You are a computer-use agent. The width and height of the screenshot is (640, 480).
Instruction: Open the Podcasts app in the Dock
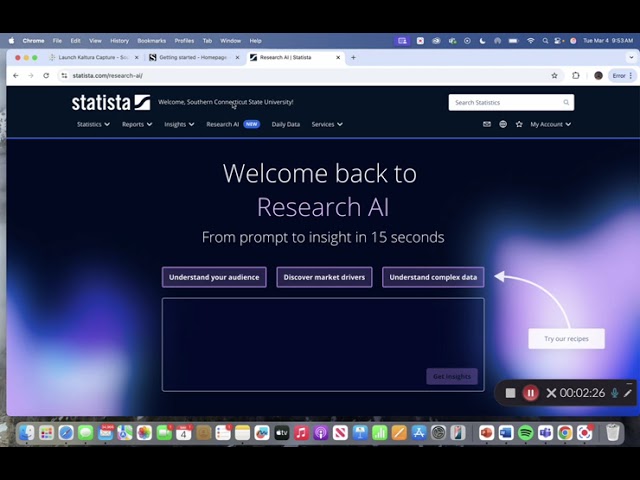pyautogui.click(x=321, y=433)
